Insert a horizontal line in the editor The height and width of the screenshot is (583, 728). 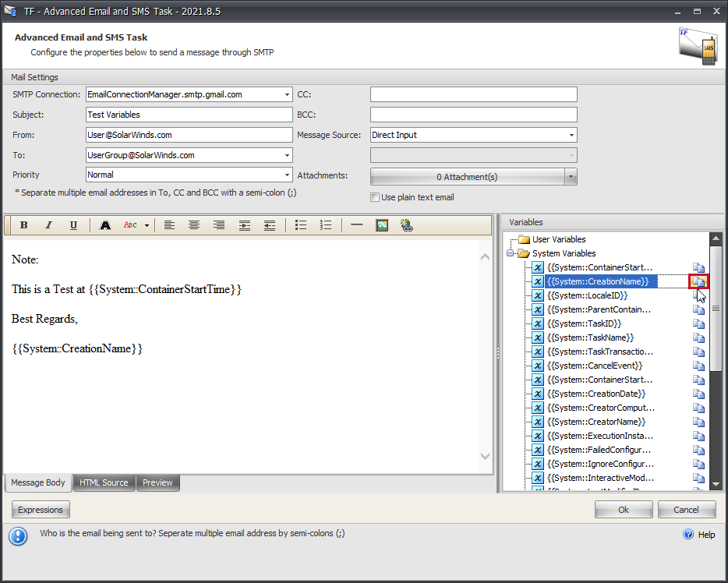(x=356, y=225)
